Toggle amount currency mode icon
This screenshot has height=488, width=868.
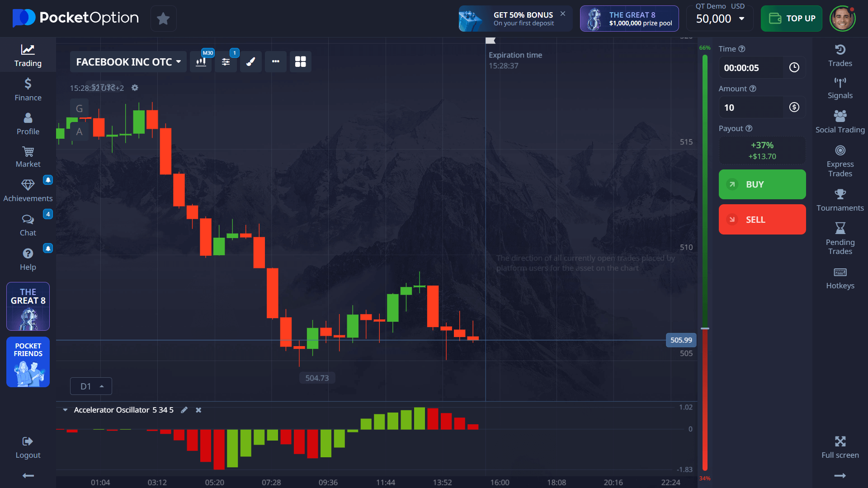coord(794,108)
